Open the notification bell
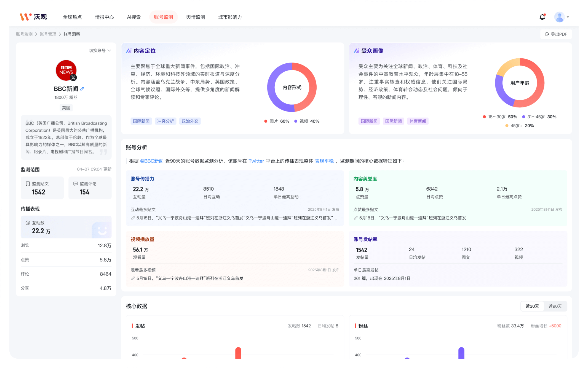Screen dimensions: 588x368 tap(542, 17)
